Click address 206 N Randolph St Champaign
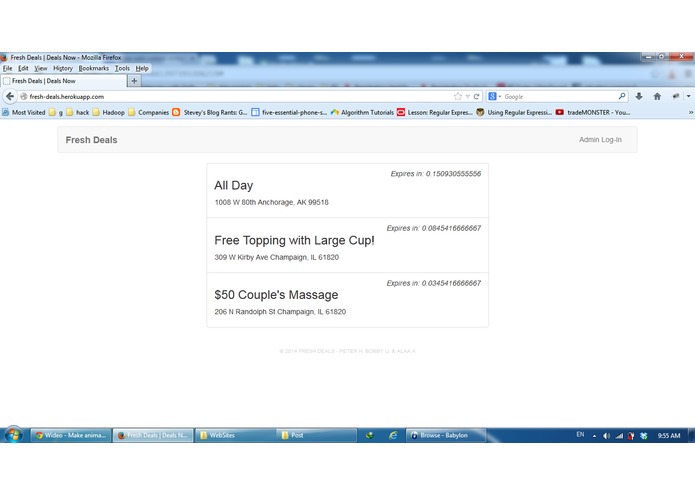Screen dimensions: 695x494 tap(280, 312)
